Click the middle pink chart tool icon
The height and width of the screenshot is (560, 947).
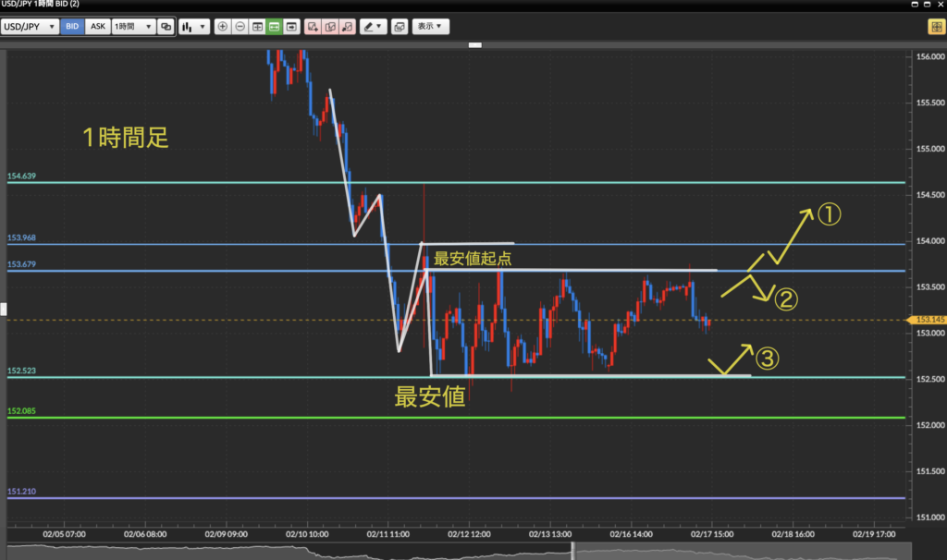pos(330,27)
